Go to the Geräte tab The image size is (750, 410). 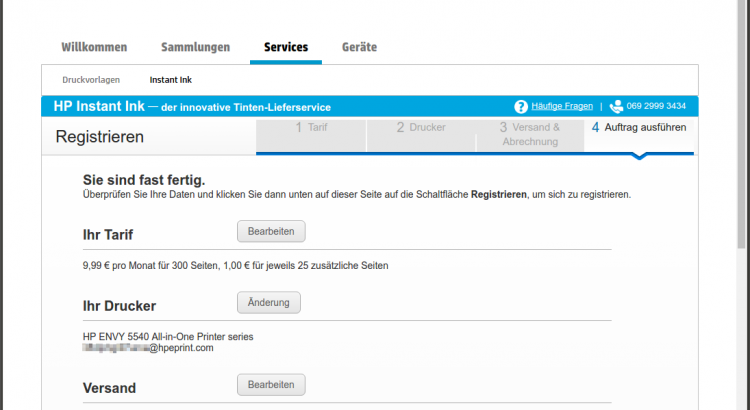point(359,47)
